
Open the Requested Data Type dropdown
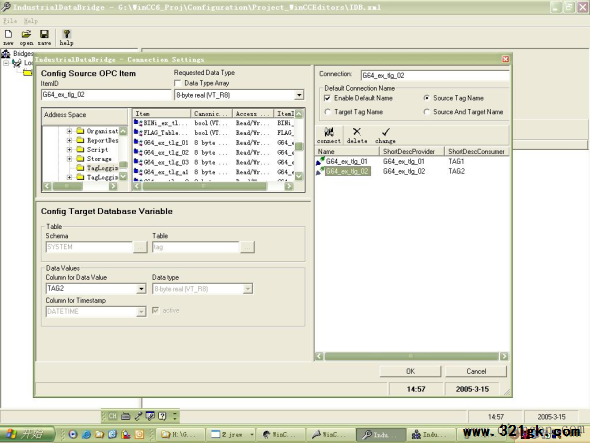coord(299,95)
